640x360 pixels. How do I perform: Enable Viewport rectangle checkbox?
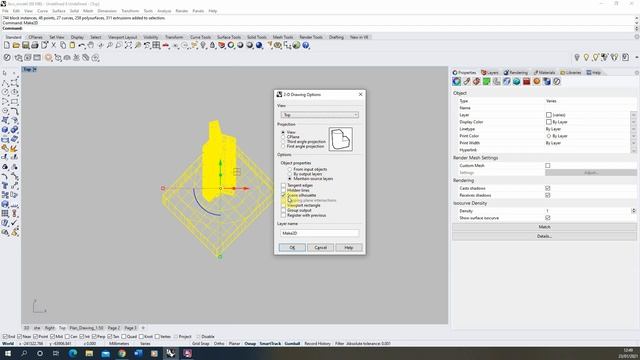(x=283, y=205)
